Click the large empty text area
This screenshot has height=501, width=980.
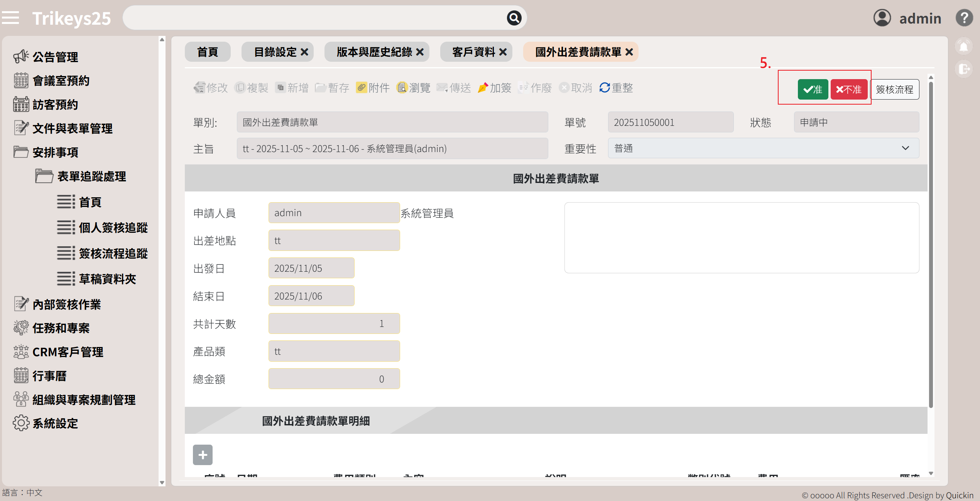[741, 237]
